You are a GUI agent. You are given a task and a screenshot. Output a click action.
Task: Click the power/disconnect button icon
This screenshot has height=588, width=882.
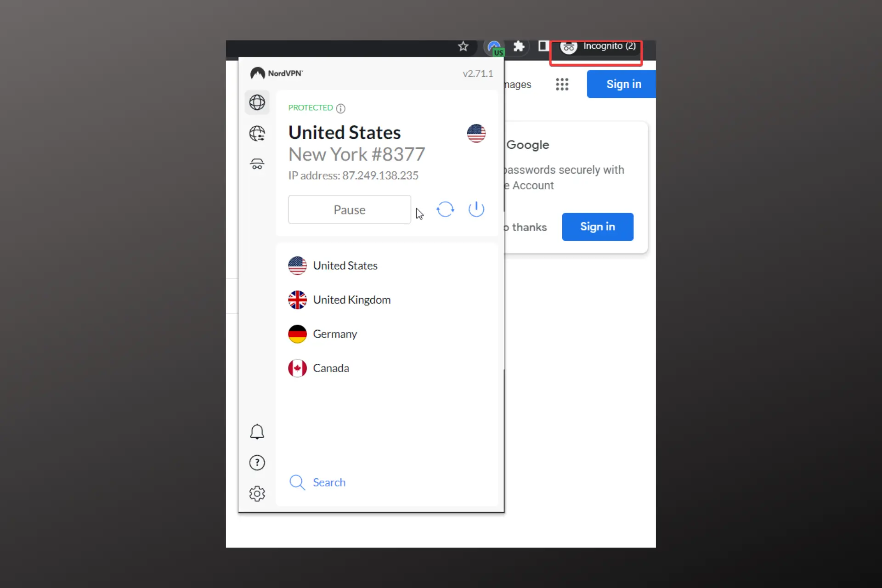tap(476, 209)
